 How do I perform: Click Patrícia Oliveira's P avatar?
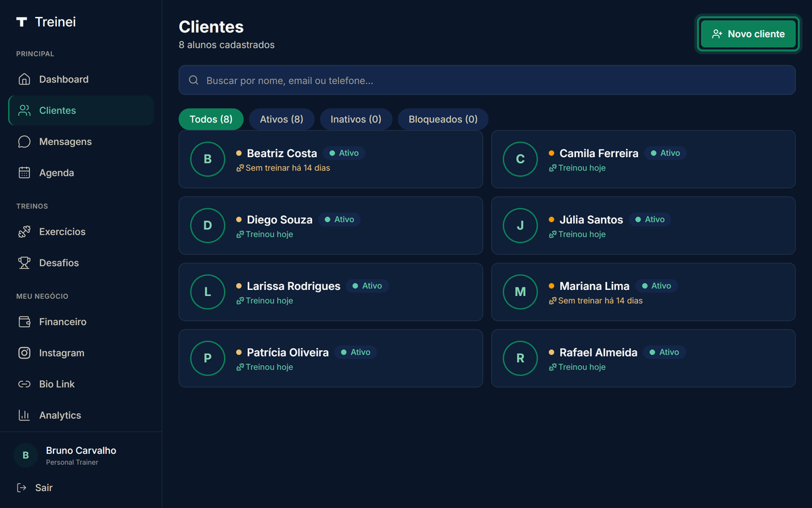208,358
